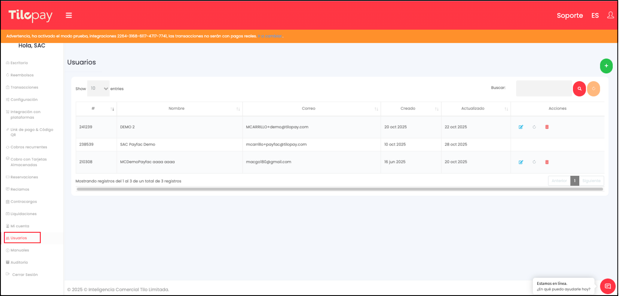
Task: Click email MCARRILLO+demo@tilopay.com
Action: click(x=277, y=127)
